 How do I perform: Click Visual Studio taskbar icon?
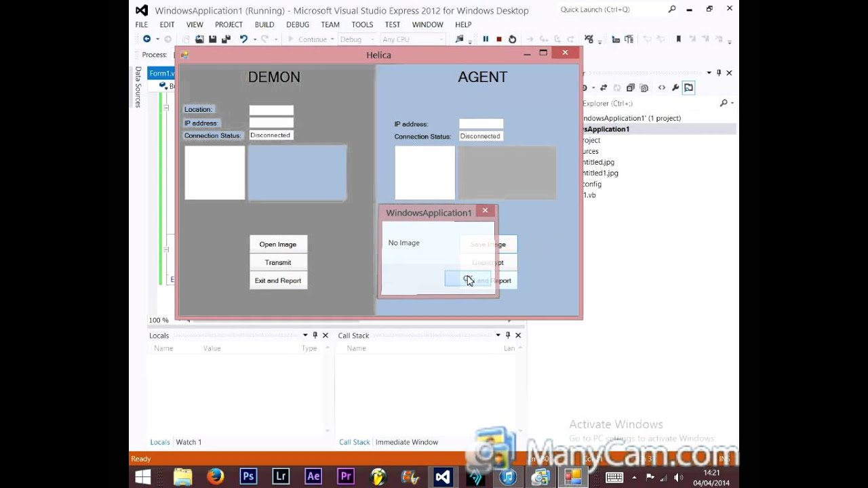[x=443, y=476]
